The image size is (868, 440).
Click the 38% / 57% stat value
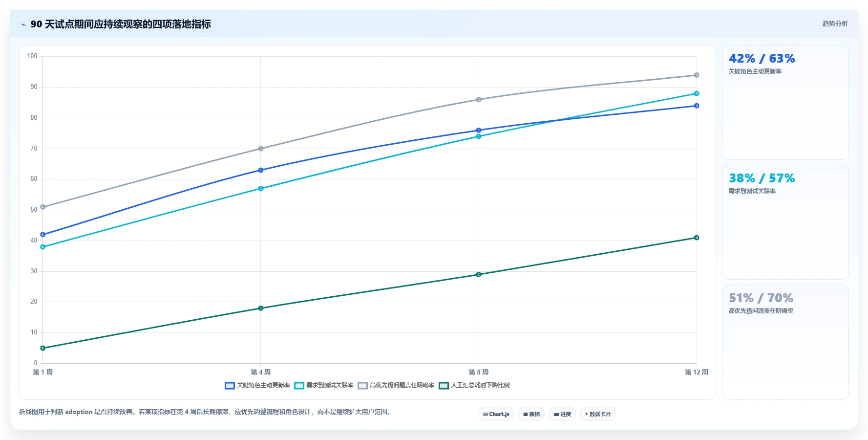pos(762,178)
